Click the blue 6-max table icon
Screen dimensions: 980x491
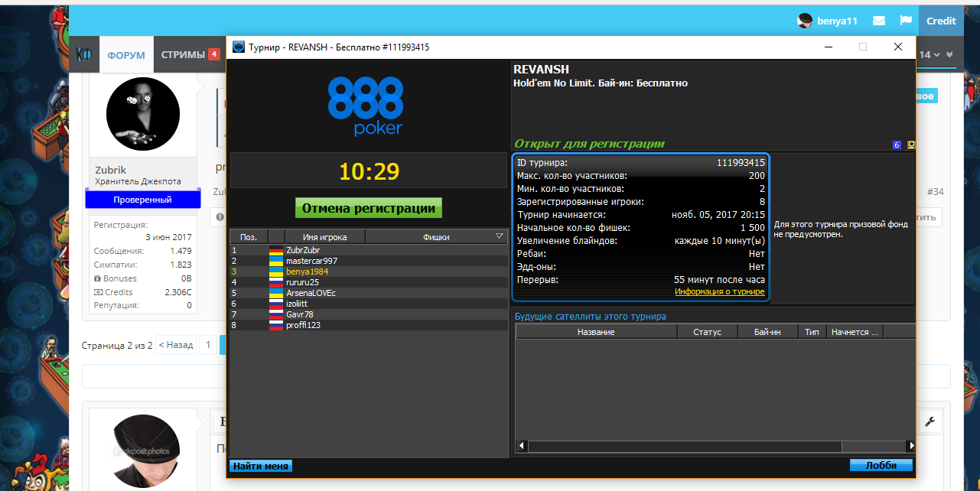click(x=897, y=145)
